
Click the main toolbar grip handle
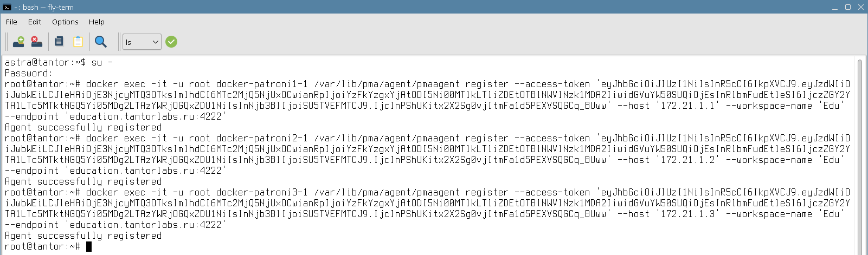click(x=7, y=42)
